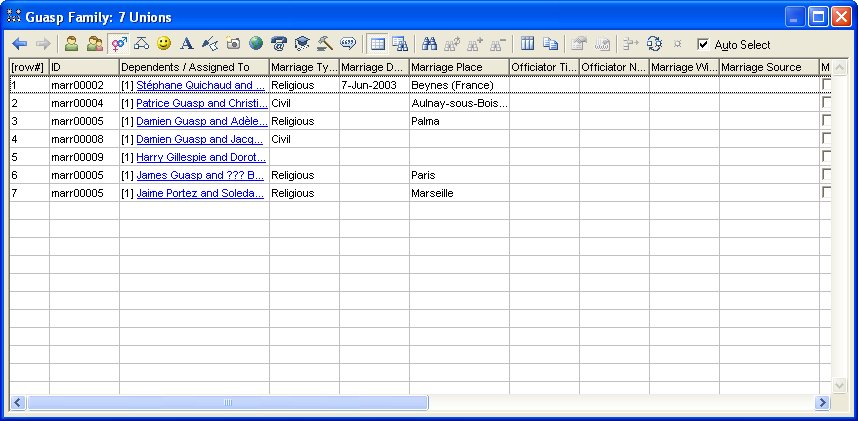Click the smiley face icon
This screenshot has height=421, width=858.
click(x=163, y=44)
